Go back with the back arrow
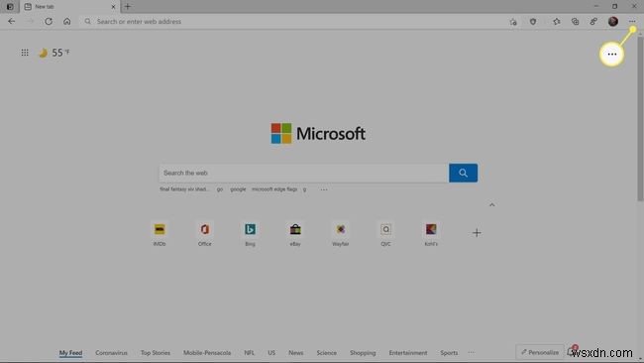The width and height of the screenshot is (644, 363). pos(12,22)
